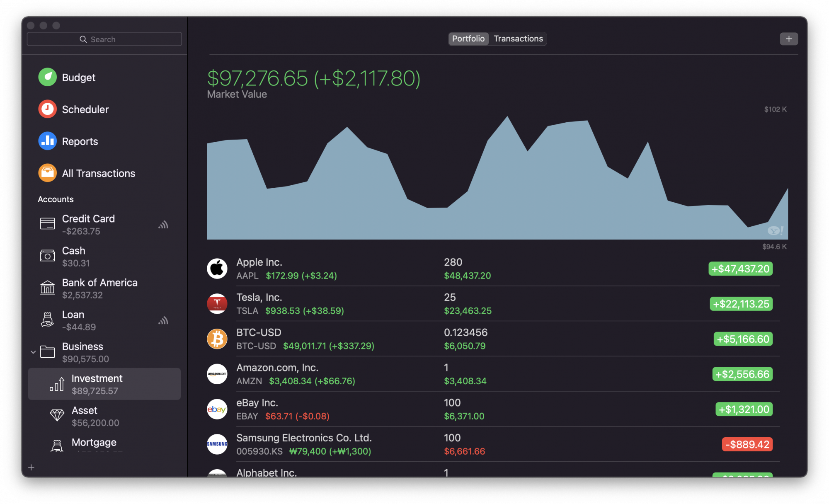Image resolution: width=829 pixels, height=504 pixels.
Task: Select the Asset account
Action: click(85, 416)
